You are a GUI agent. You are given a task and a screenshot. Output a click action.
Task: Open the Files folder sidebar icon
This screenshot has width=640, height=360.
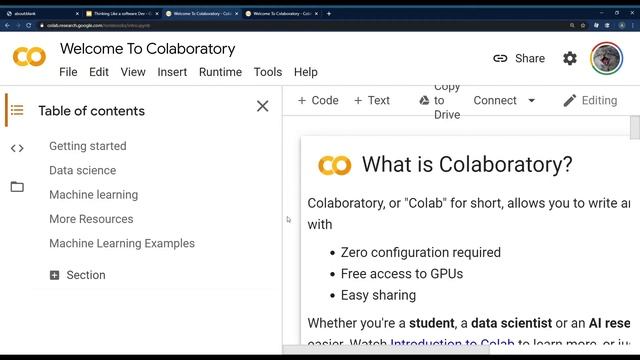tap(17, 187)
